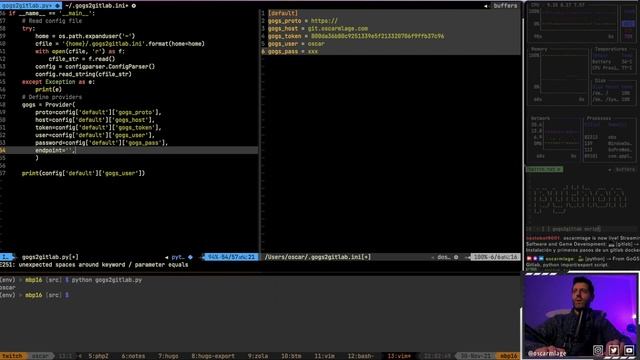Click the gogs_host line in ini file

coord(318,29)
